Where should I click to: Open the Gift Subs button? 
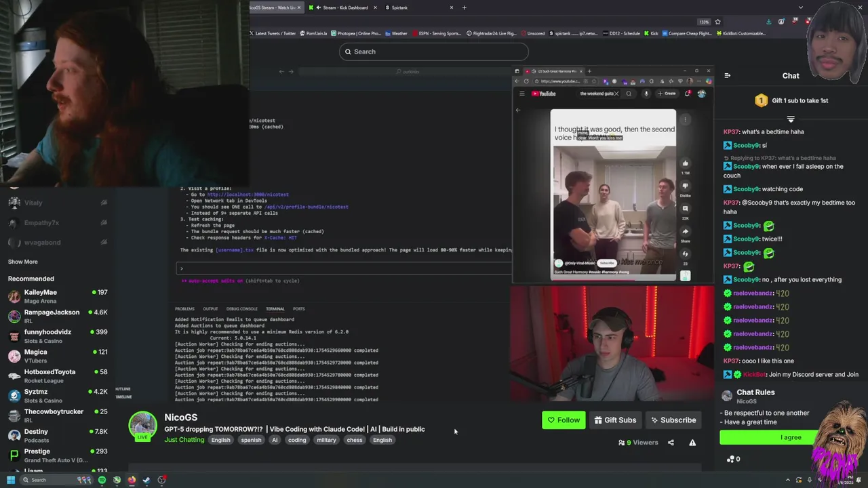615,420
